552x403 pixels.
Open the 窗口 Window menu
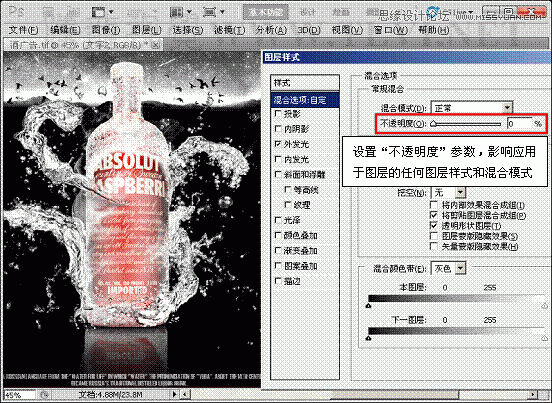click(x=391, y=30)
